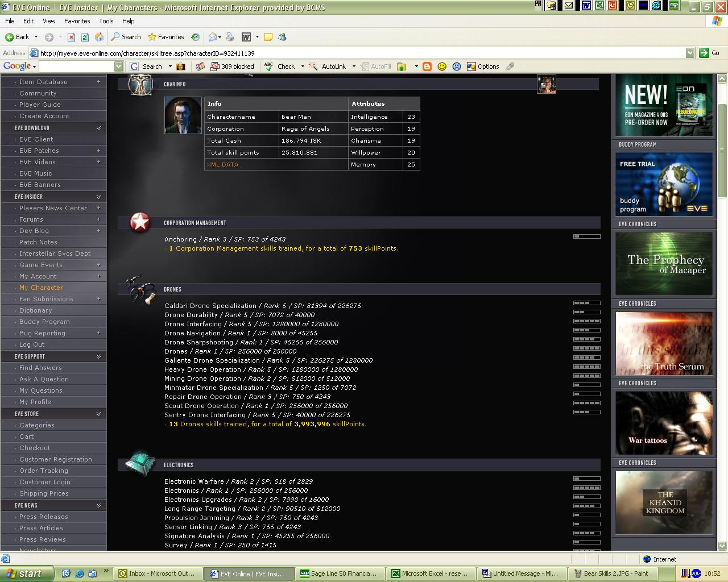Click the orange Blogger icon
This screenshot has width=728, height=582.
427,66
